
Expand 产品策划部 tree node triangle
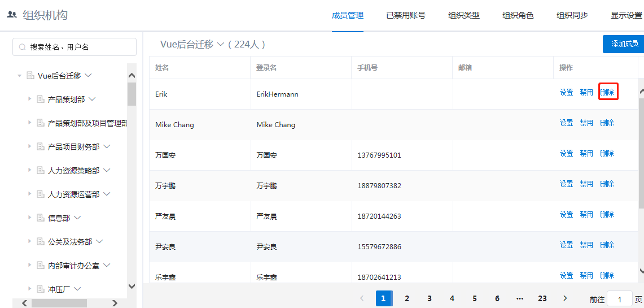point(29,99)
